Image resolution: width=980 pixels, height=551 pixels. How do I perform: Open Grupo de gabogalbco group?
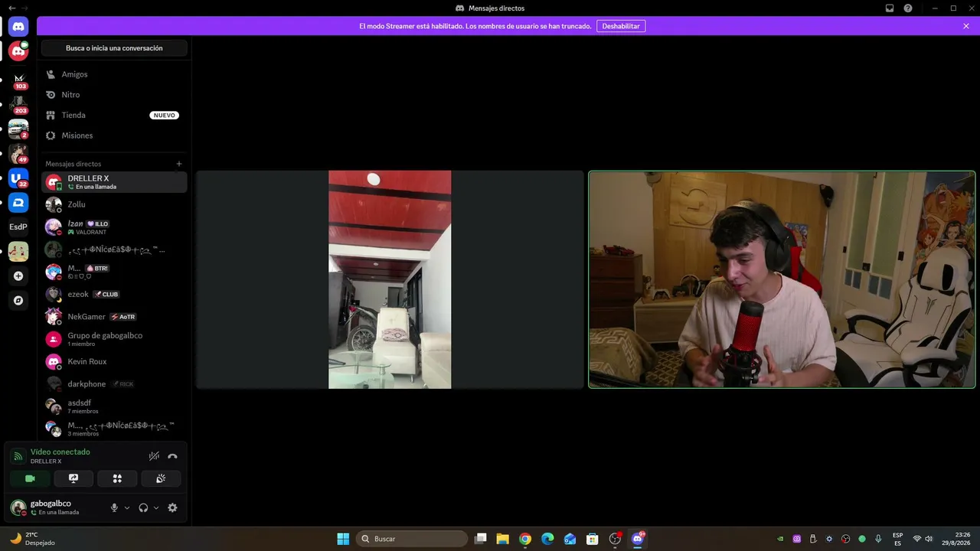pyautogui.click(x=114, y=339)
